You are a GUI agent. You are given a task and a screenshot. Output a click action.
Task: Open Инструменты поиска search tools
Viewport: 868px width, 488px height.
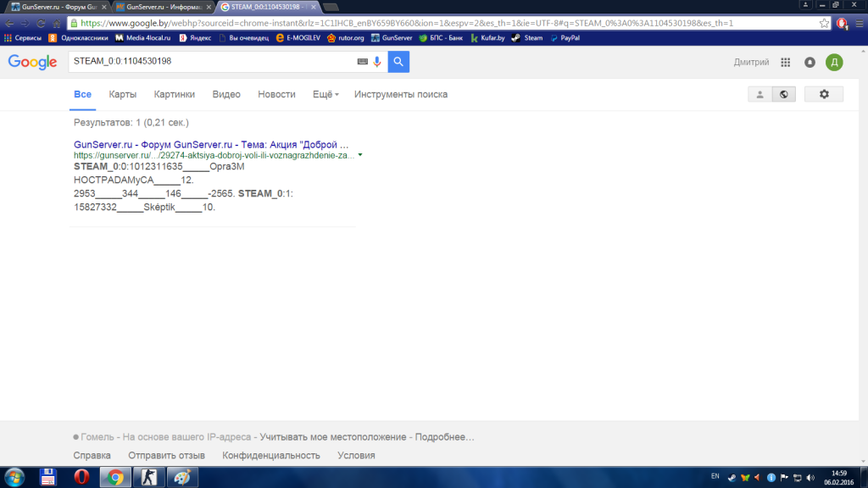[x=400, y=94]
